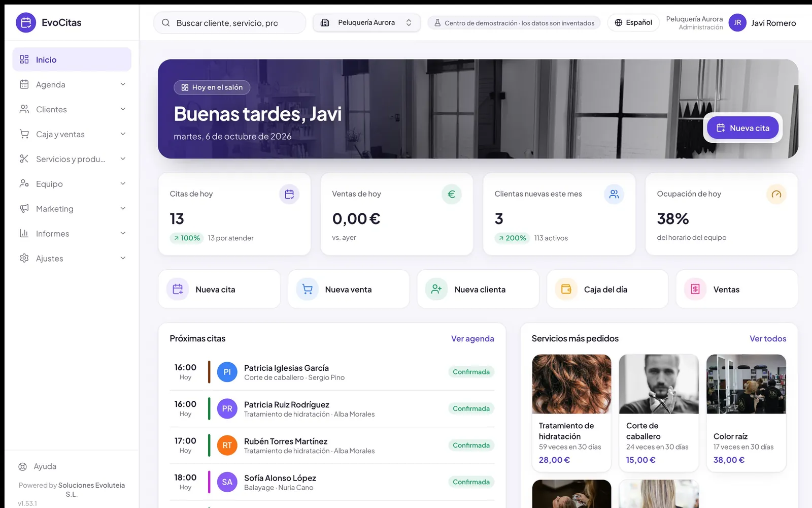Click the gauge icon on Ocupación de hoy card
The width and height of the screenshot is (812, 508).
[x=776, y=194]
